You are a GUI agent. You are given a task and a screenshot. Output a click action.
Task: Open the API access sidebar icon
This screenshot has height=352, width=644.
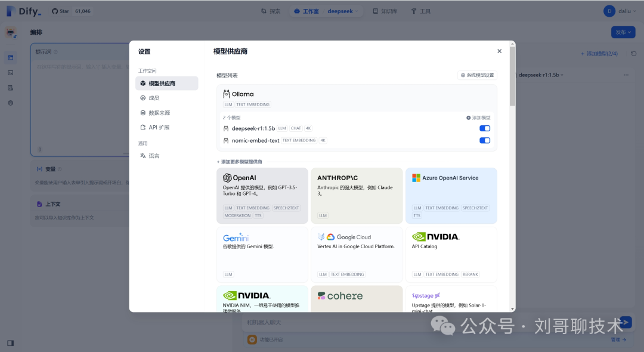pyautogui.click(x=11, y=73)
